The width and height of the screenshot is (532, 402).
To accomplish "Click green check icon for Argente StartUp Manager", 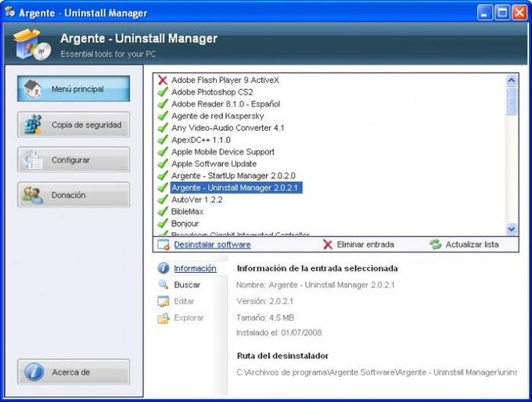I will [x=163, y=176].
